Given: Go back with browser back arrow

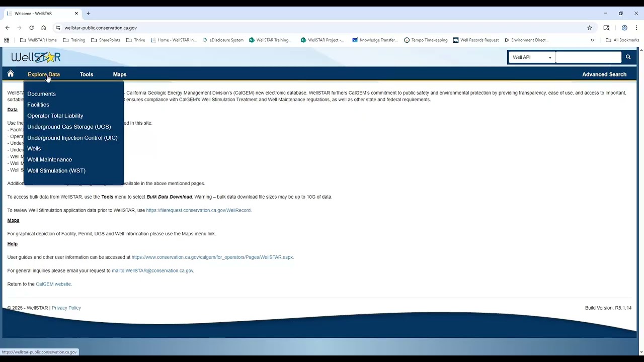Looking at the screenshot, I should [7, 28].
